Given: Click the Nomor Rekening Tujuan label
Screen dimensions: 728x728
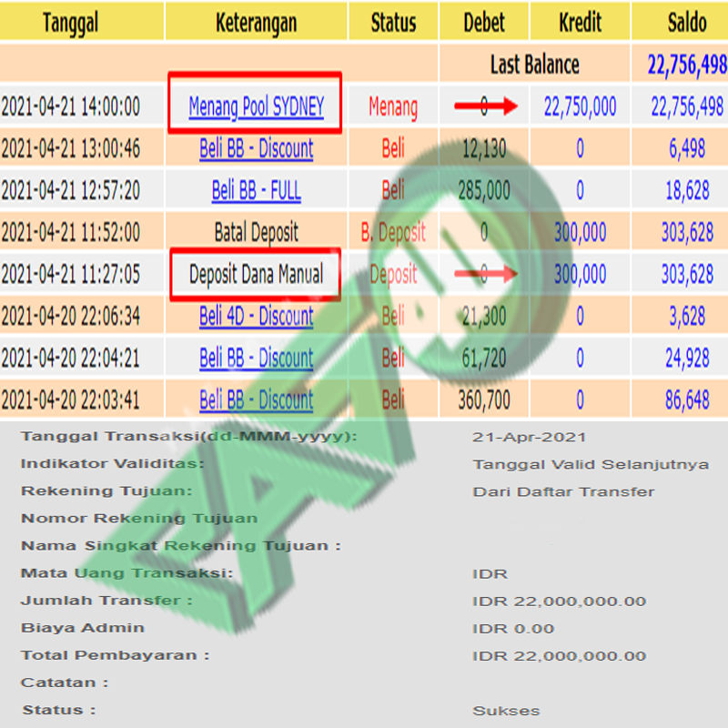Looking at the screenshot, I should (x=139, y=518).
